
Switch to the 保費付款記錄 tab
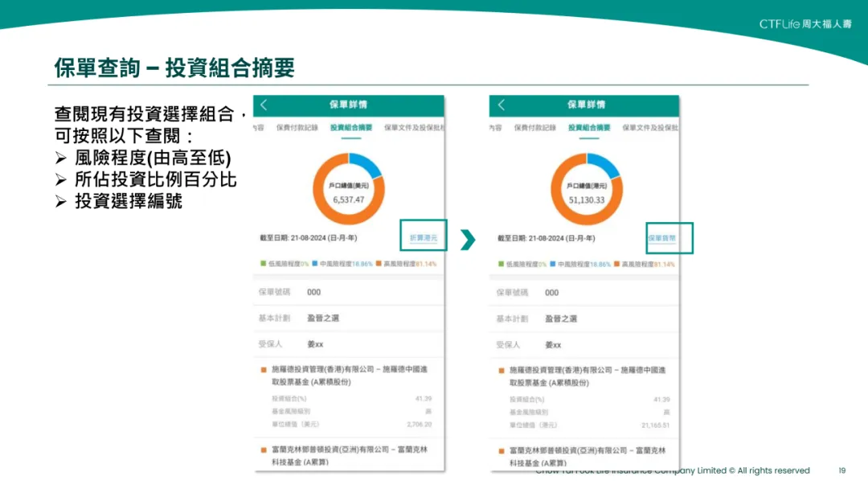[297, 127]
